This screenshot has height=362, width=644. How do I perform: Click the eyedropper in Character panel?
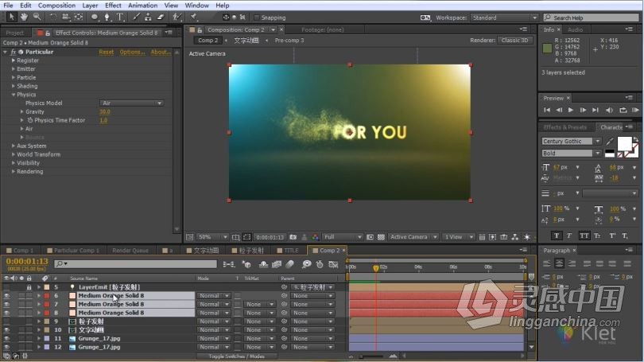click(610, 142)
